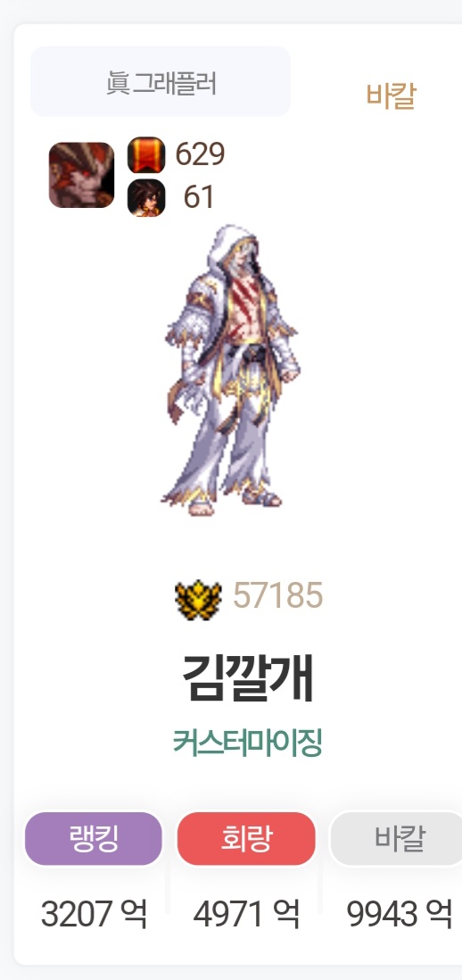Click the 57185 fame score
Viewport: 462px width, 980px height.
coord(278,595)
